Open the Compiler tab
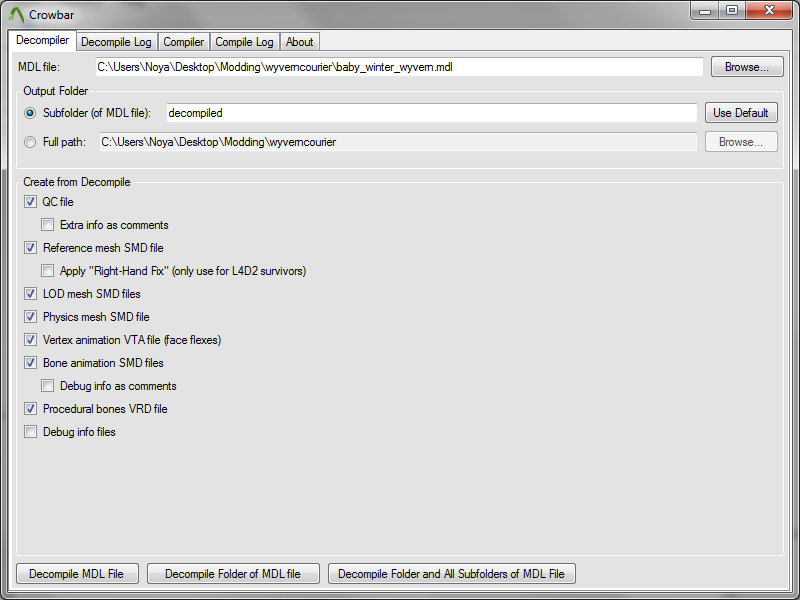800x600 pixels. tap(184, 42)
